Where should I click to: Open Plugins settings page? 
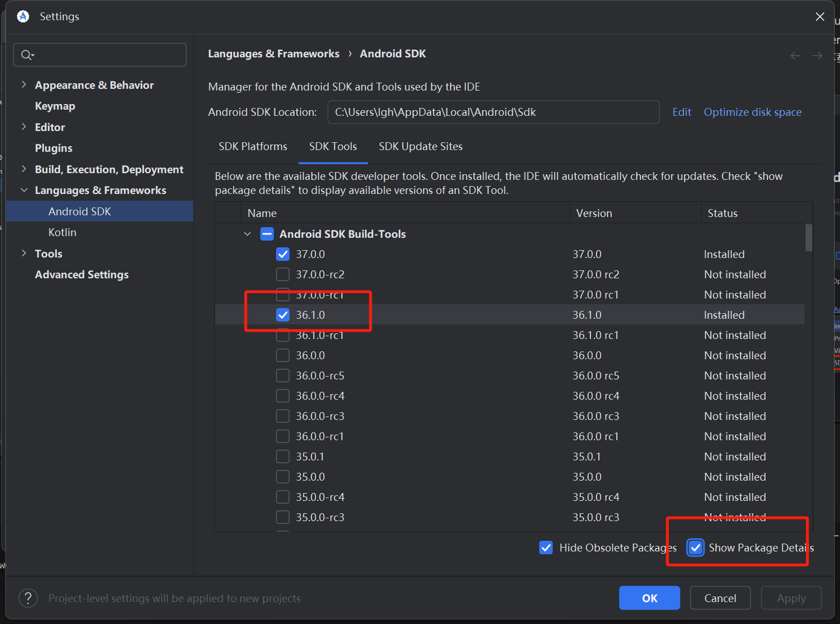point(54,148)
